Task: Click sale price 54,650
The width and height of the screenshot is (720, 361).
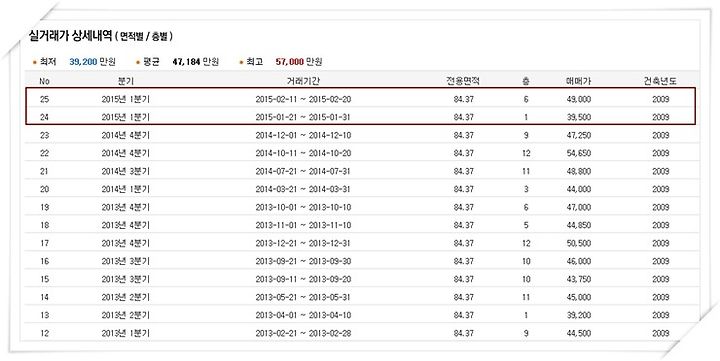Action: point(579,153)
